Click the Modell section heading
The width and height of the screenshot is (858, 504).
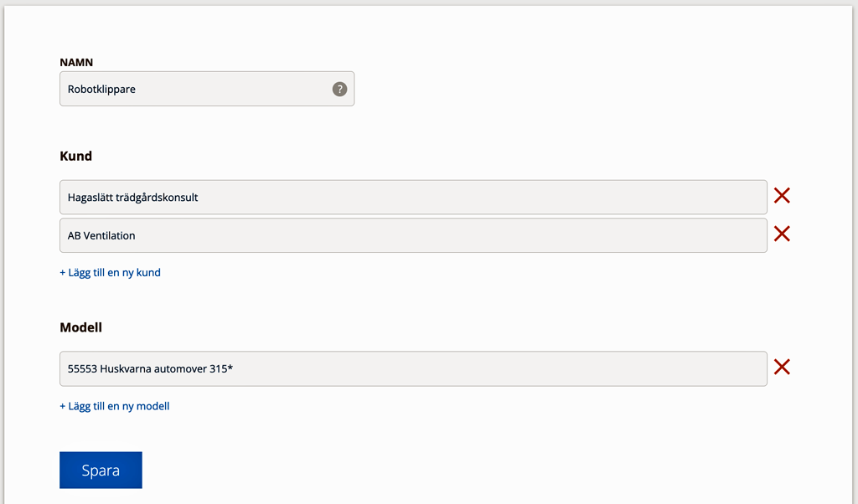click(80, 327)
